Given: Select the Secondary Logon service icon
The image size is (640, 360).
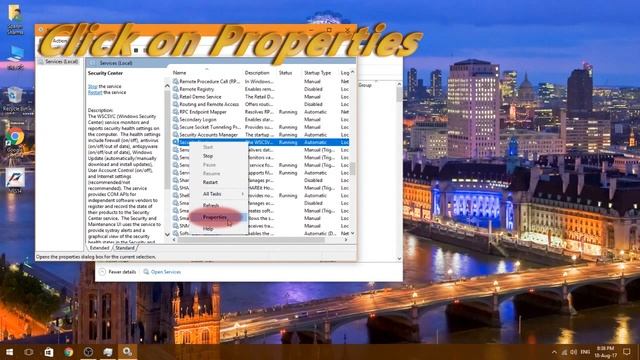Looking at the screenshot, I should (176, 120).
